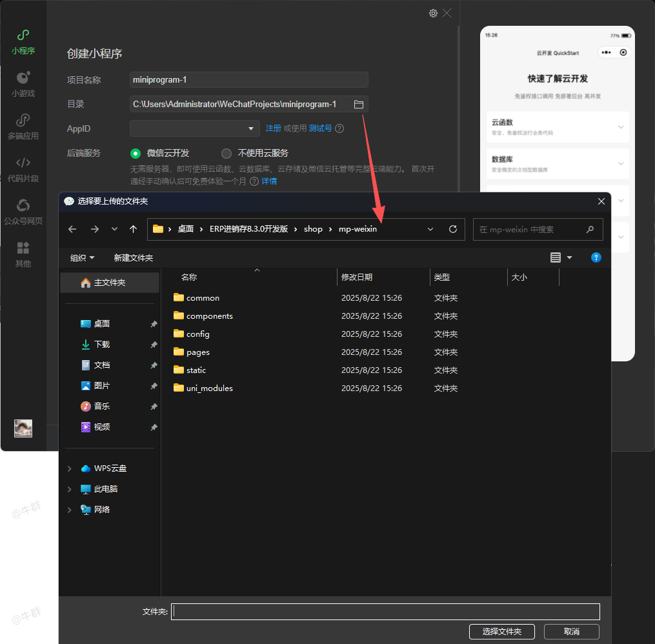Expand 云函数 card in preview
Viewport: 655px width, 644px height.
tap(621, 127)
